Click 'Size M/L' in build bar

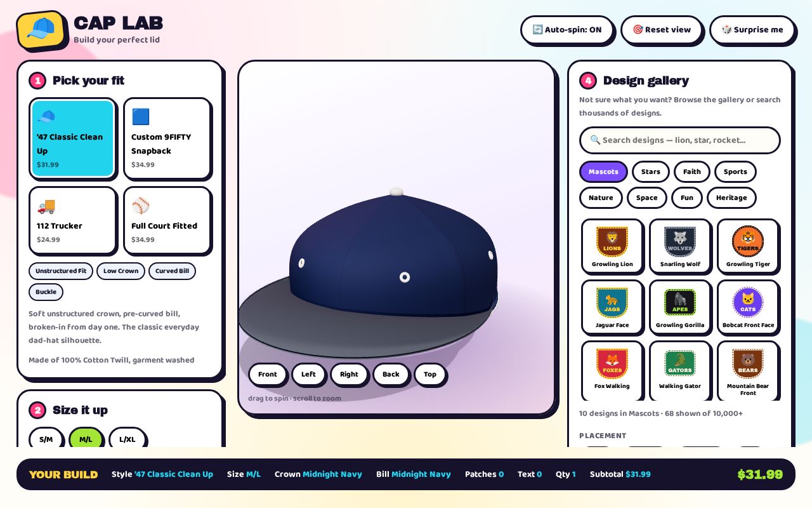[x=244, y=474]
